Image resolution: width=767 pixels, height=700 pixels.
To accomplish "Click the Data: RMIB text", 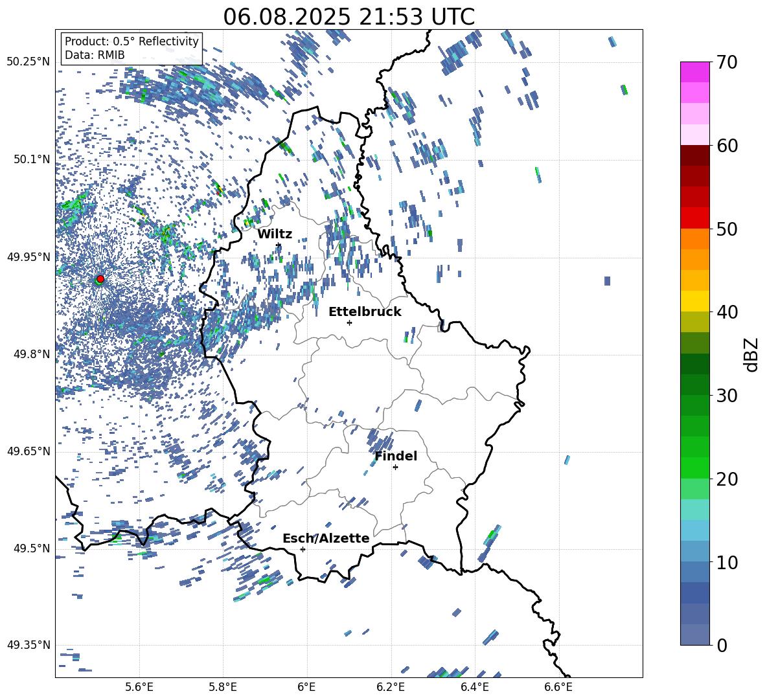I will [95, 55].
